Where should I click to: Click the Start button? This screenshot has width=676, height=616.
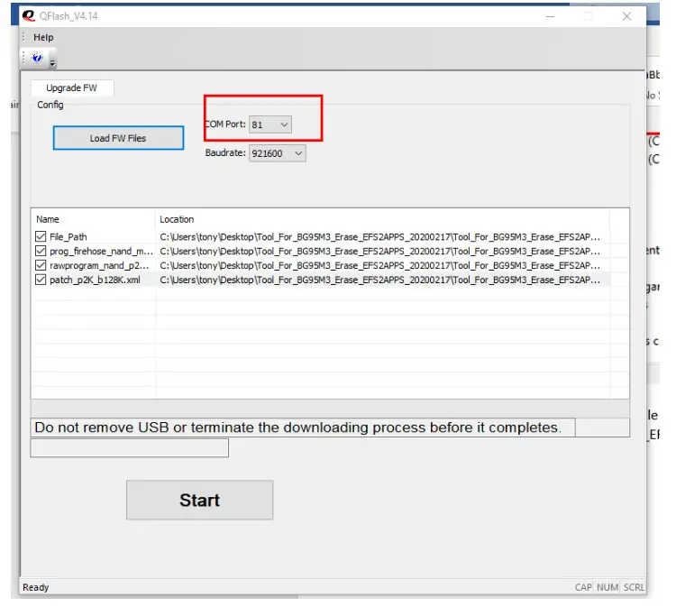point(199,501)
